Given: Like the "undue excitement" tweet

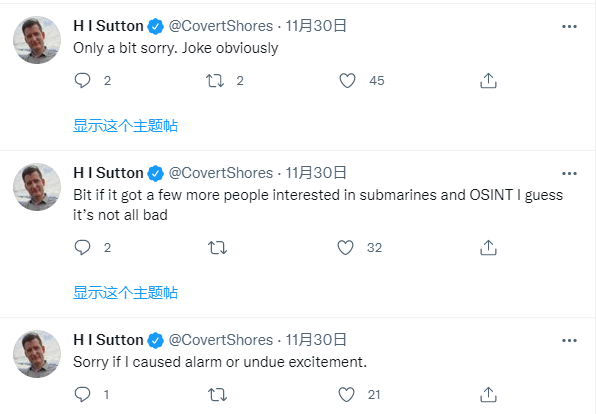Looking at the screenshot, I should point(346,395).
